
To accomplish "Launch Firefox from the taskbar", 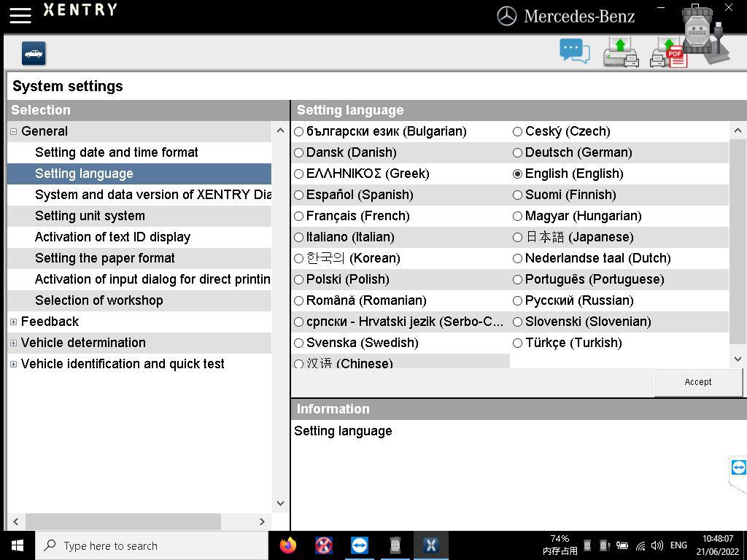I will pos(287,545).
